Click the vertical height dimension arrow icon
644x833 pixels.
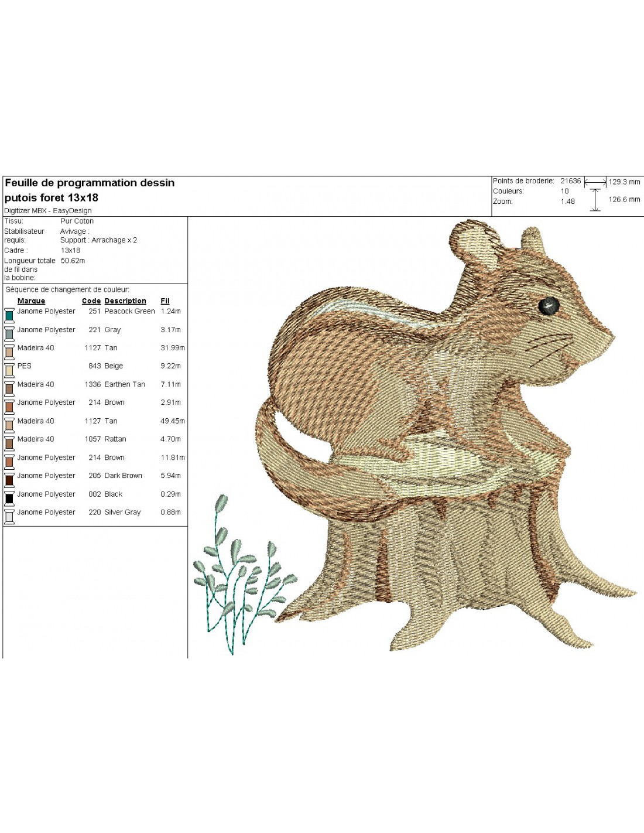(x=595, y=200)
